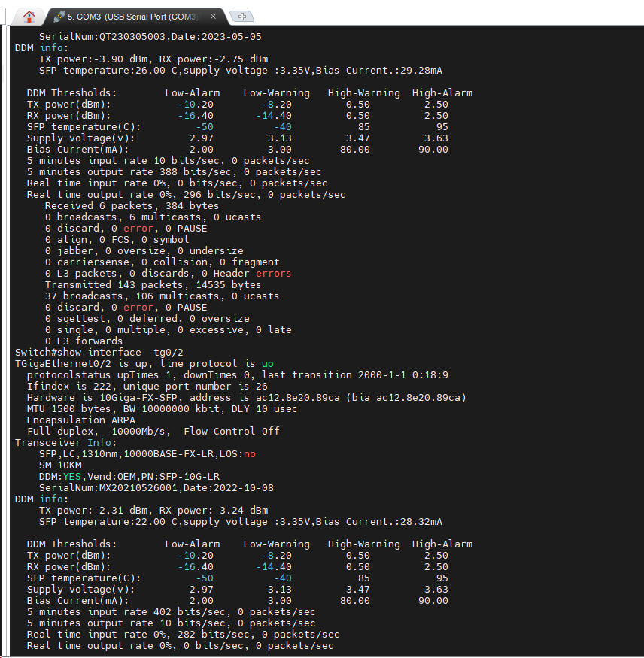644x658 pixels.
Task: Click the green 'up' line protocol status
Action: [x=267, y=364]
